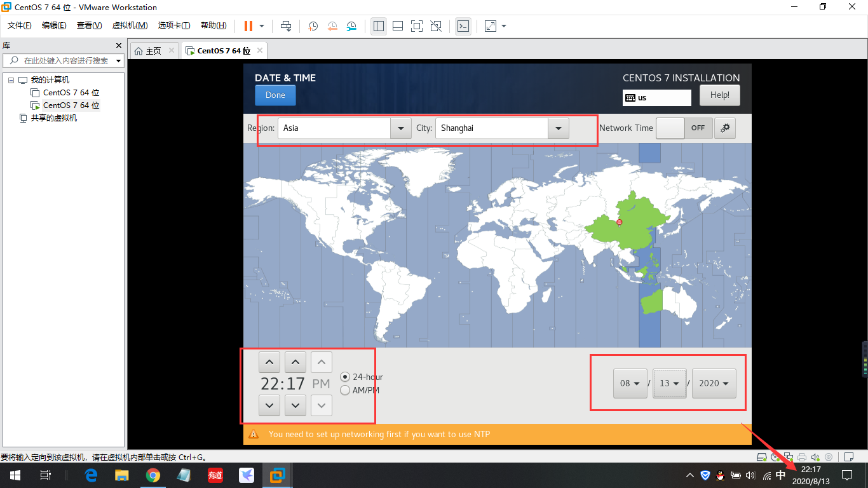Viewport: 868px width, 488px height.
Task: Click the down arrow below PM
Action: 322,405
